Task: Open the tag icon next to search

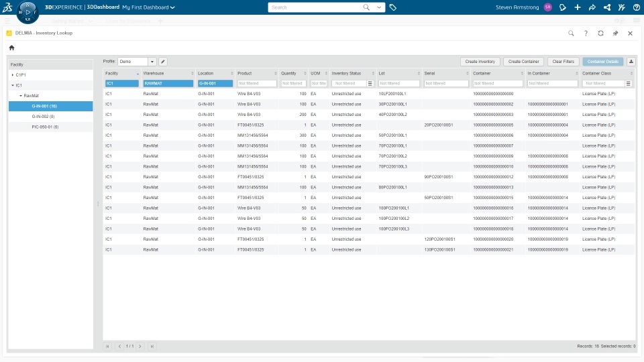Action: [392, 7]
